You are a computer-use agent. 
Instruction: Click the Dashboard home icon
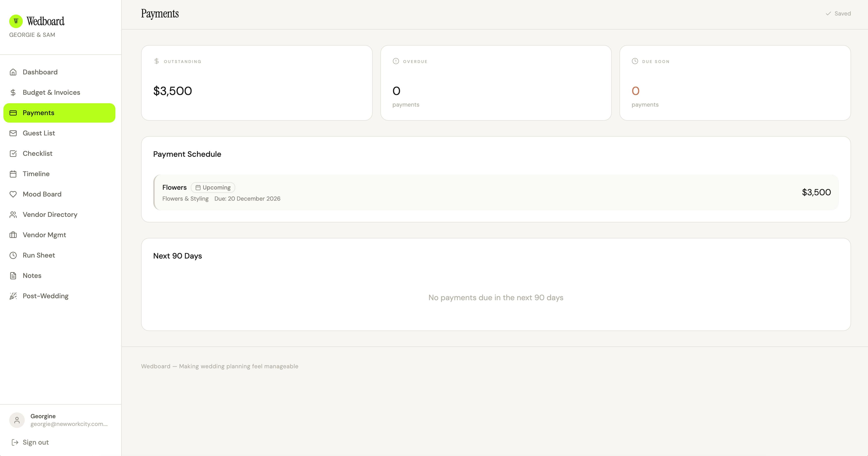[13, 72]
